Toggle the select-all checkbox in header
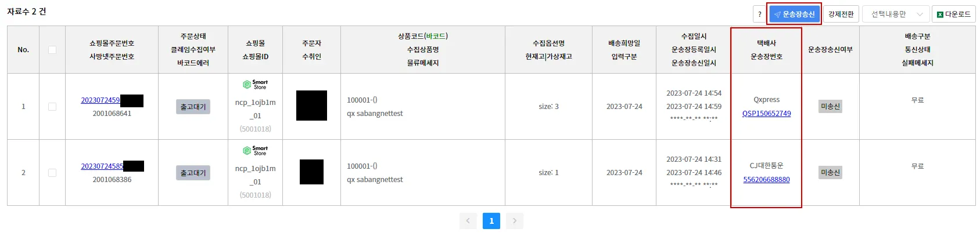The height and width of the screenshot is (236, 980). tap(52, 50)
